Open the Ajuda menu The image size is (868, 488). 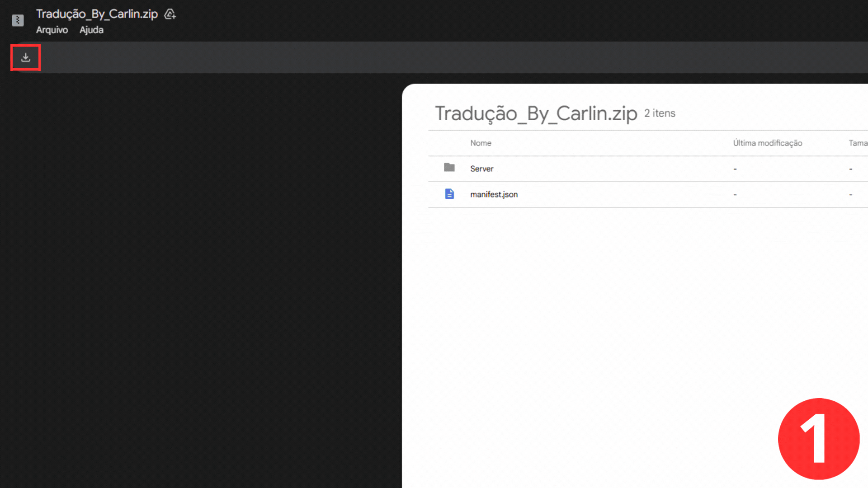pyautogui.click(x=91, y=30)
